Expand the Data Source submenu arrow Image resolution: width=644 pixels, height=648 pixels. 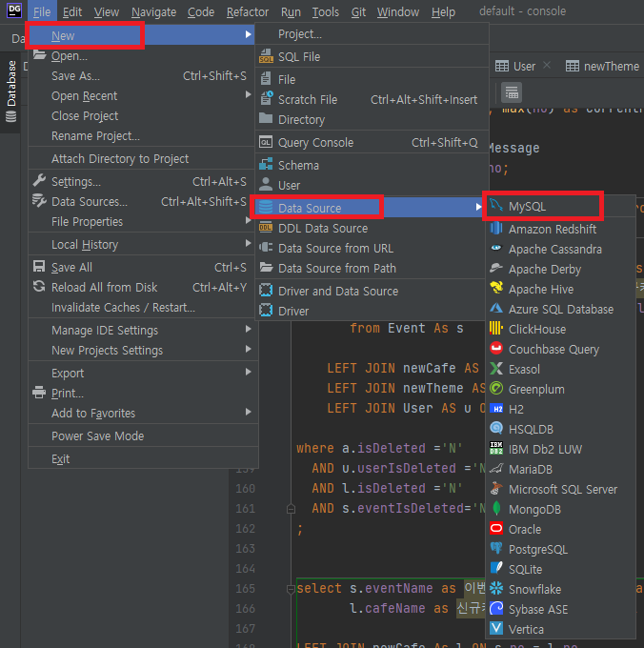click(478, 207)
